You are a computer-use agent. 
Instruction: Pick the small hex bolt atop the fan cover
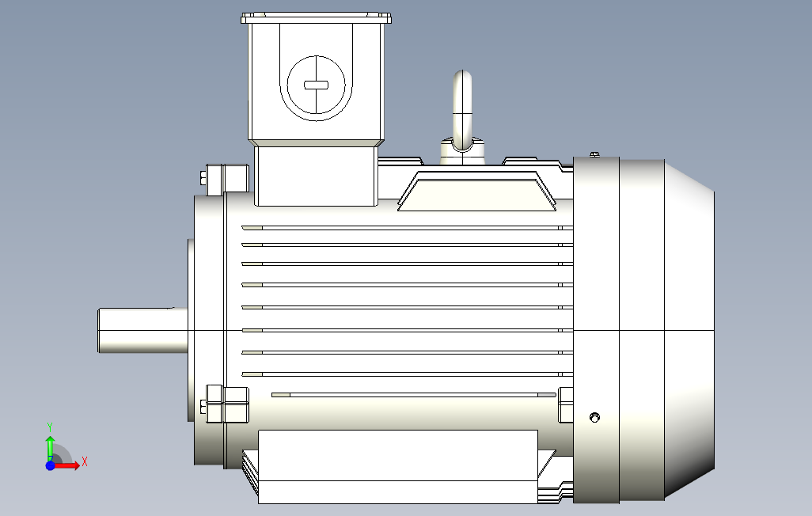point(594,154)
